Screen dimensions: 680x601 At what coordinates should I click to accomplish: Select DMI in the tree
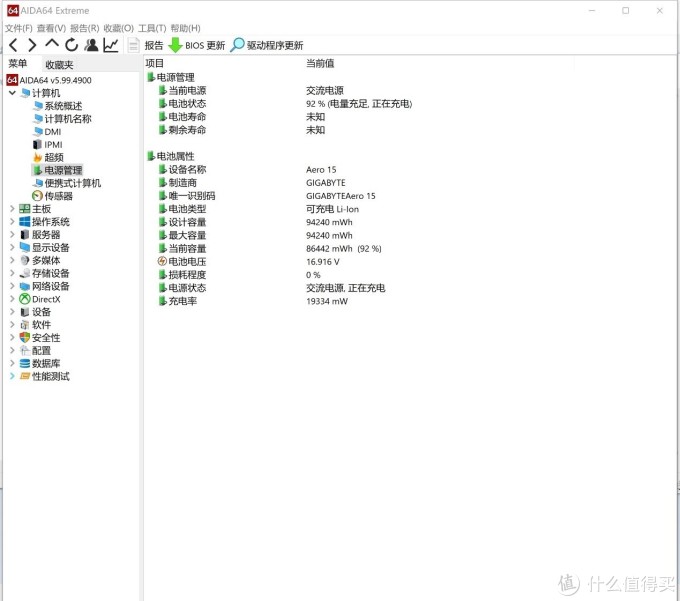[x=47, y=132]
